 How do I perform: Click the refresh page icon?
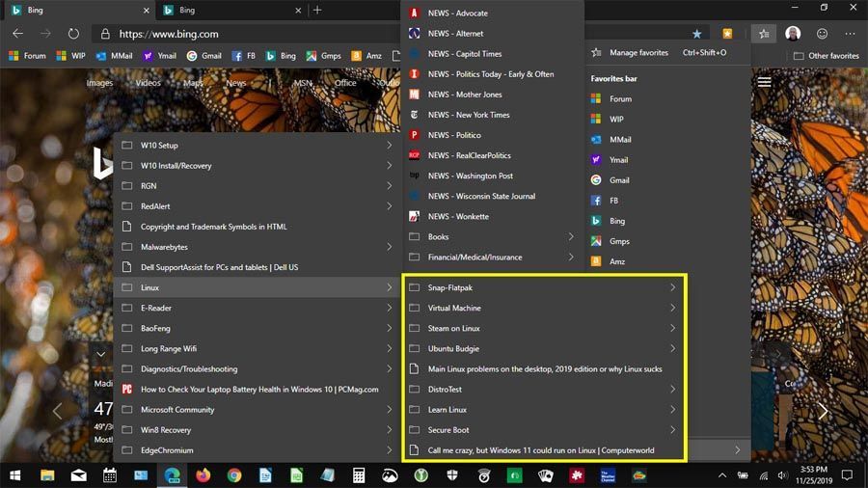(x=73, y=34)
